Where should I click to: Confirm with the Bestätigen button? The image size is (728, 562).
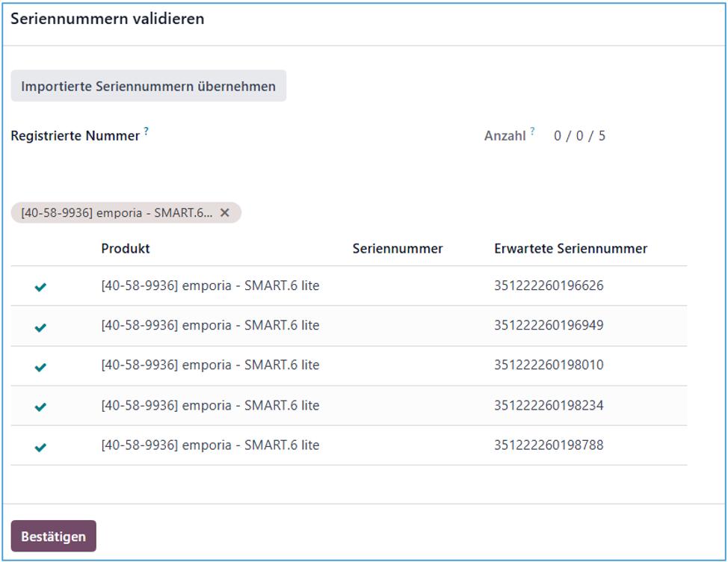pyautogui.click(x=53, y=536)
